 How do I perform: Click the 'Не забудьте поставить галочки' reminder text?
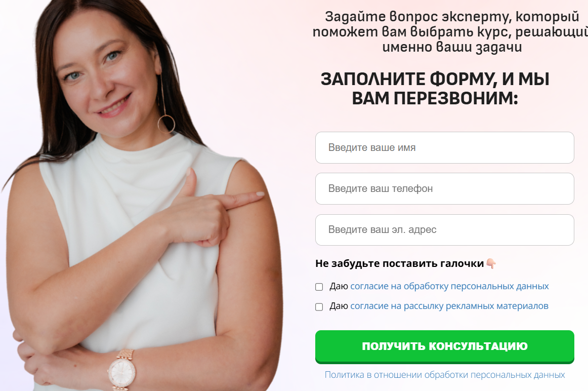click(399, 264)
